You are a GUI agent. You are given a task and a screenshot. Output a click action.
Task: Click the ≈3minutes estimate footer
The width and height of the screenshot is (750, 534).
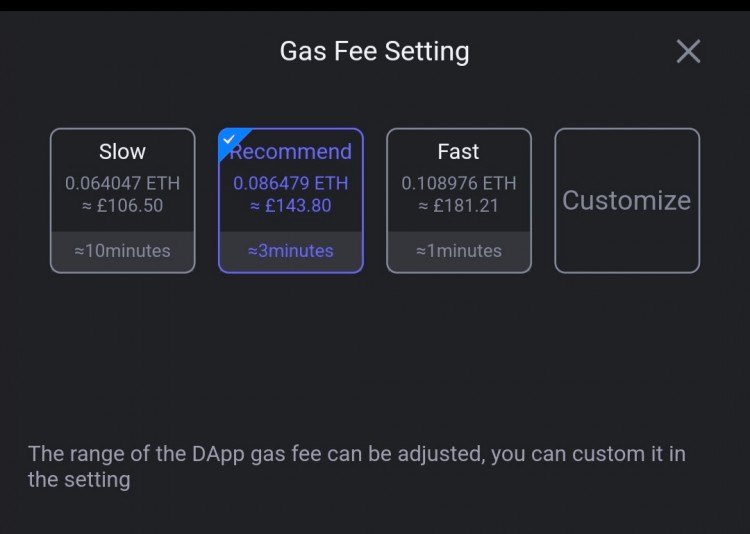291,252
